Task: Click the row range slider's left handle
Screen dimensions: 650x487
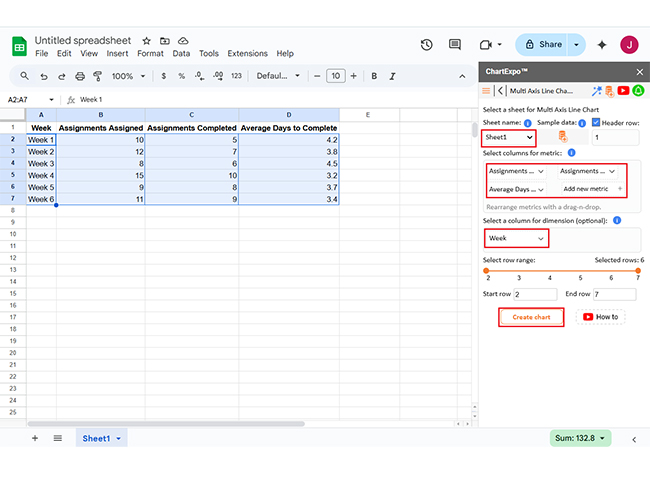Action: [x=487, y=270]
